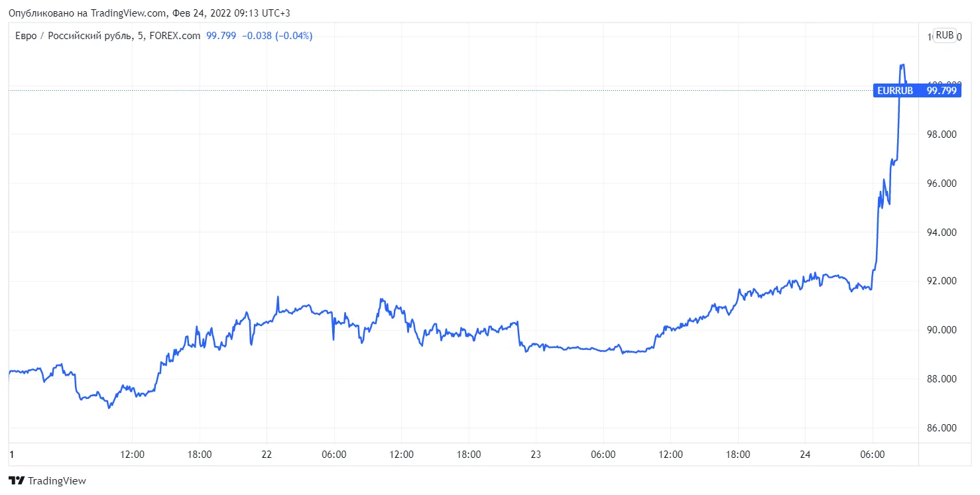Click the 99.799 last price value in header
Viewport: 980px width, 495px height.
click(x=221, y=36)
